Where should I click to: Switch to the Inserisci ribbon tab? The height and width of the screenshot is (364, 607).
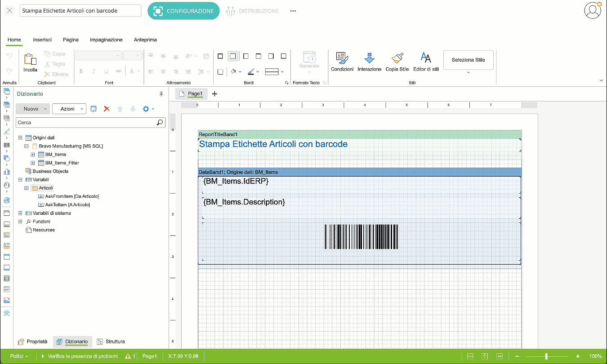point(42,40)
